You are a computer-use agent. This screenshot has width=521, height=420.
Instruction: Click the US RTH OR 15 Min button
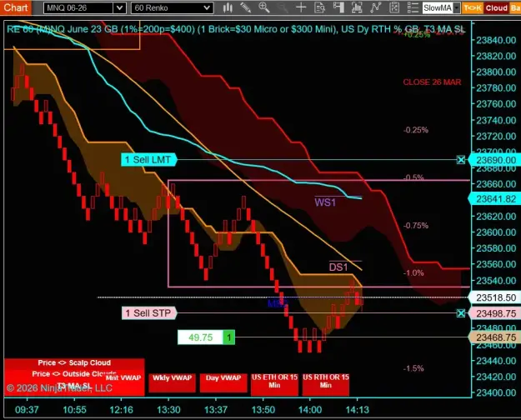pos(326,384)
